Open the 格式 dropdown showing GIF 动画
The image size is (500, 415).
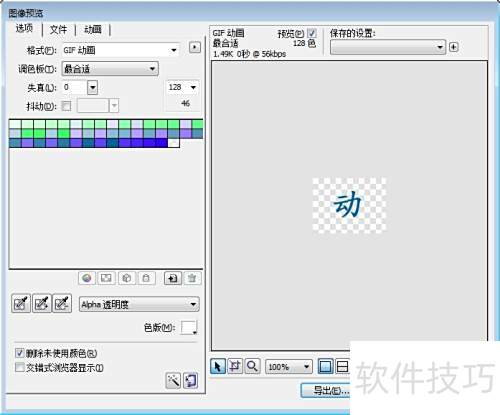pyautogui.click(x=121, y=50)
